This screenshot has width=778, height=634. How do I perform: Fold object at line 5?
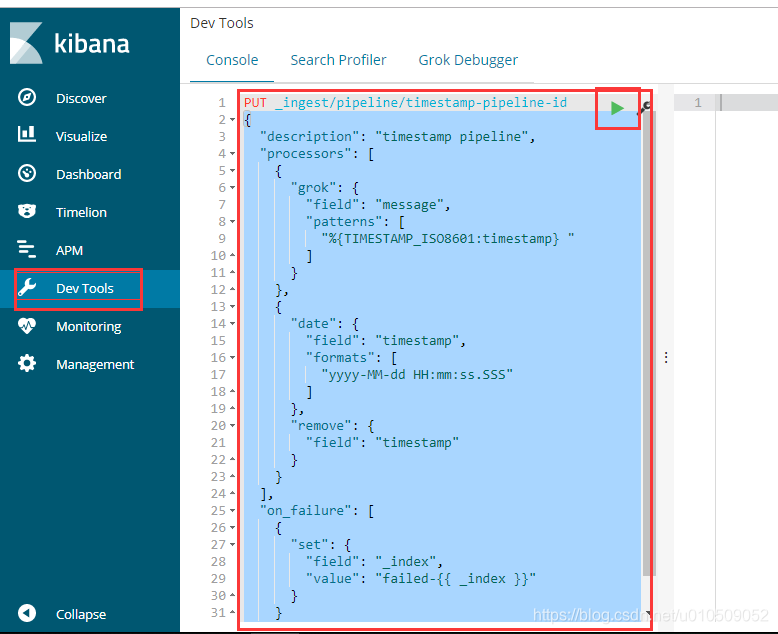point(232,171)
